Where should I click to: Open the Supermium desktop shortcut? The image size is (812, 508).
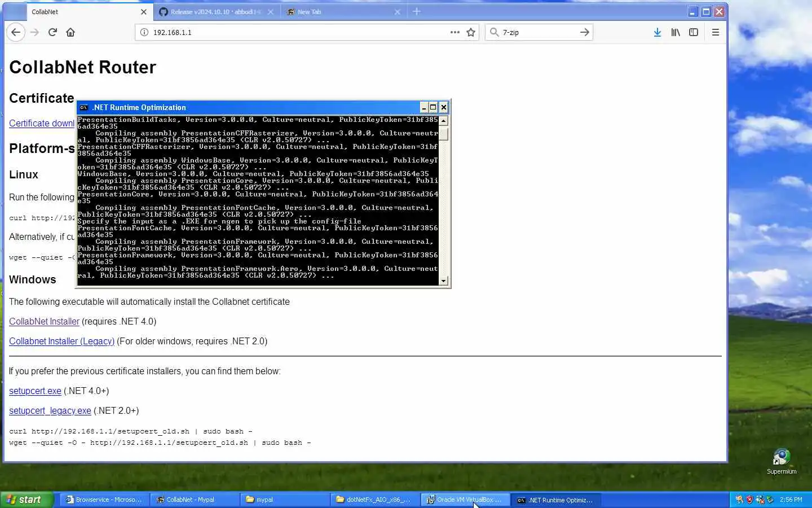(x=782, y=461)
